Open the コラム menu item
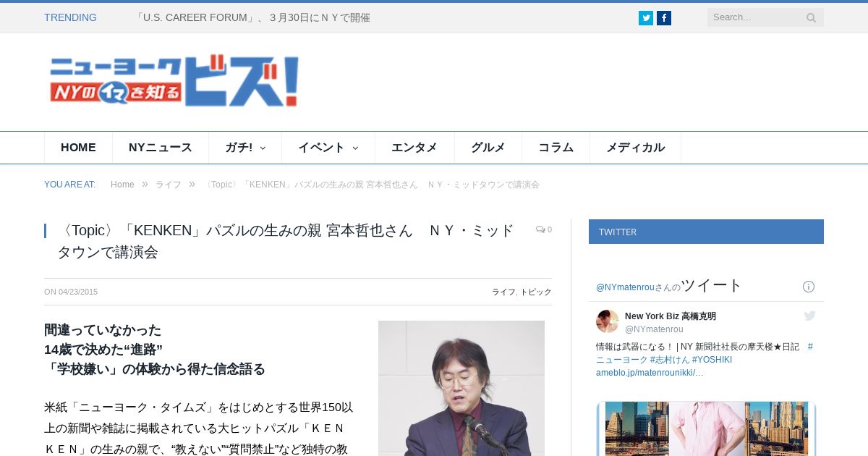Viewport: 868px width, 456px height. tap(556, 148)
